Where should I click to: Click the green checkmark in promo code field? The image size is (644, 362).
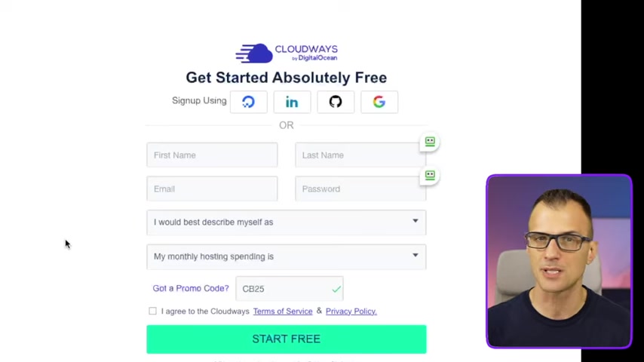(x=336, y=290)
